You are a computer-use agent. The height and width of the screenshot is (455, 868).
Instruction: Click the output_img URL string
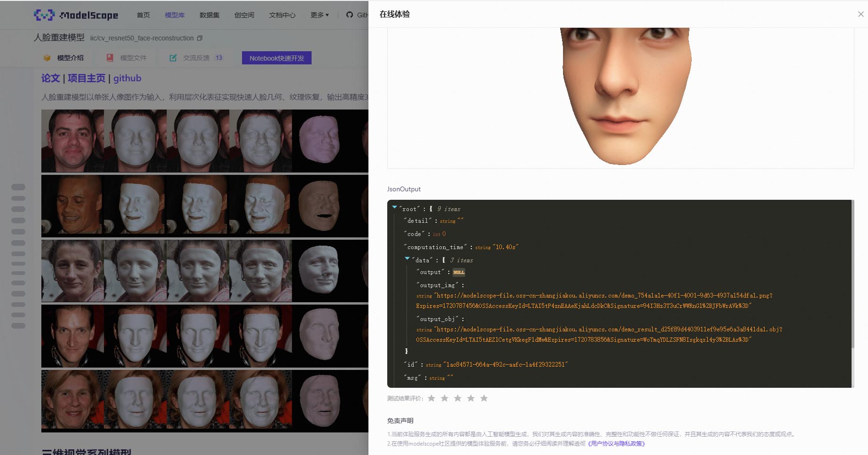594,301
